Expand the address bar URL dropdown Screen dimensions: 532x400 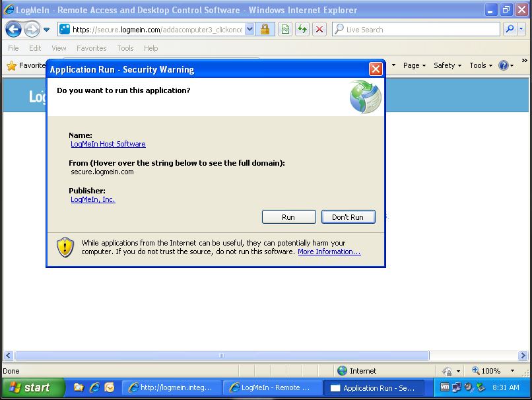[249, 29]
